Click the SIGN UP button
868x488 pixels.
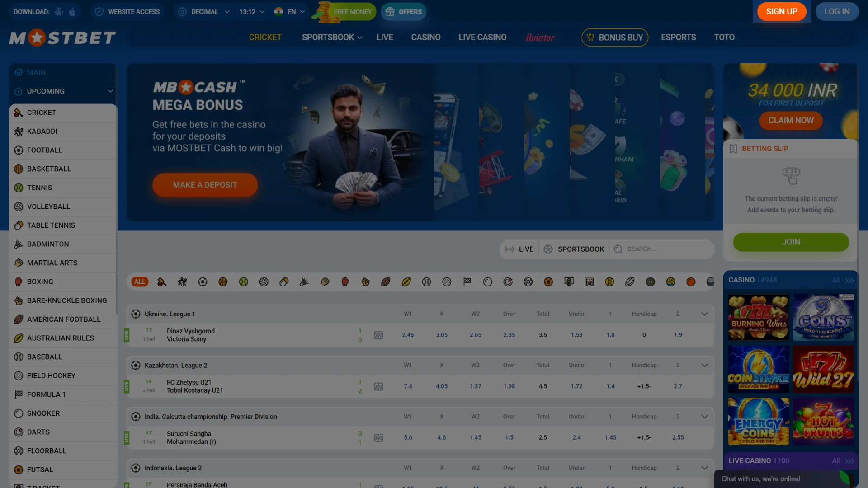pos(782,12)
